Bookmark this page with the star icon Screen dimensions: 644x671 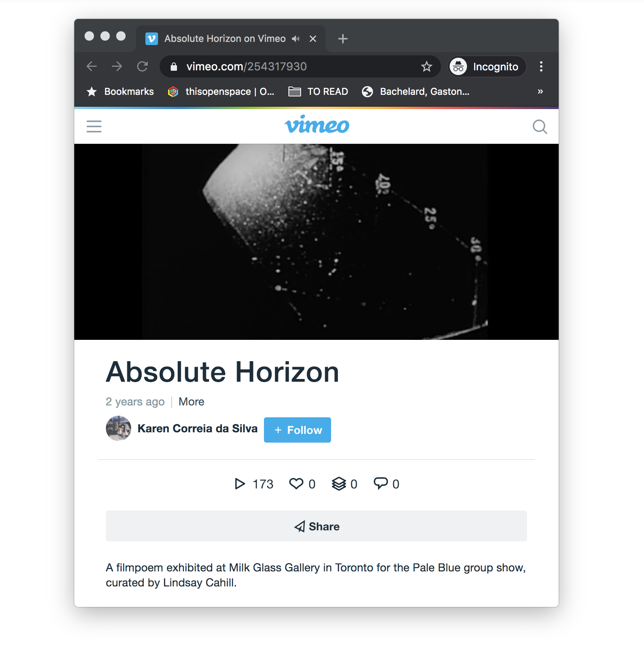pos(426,66)
